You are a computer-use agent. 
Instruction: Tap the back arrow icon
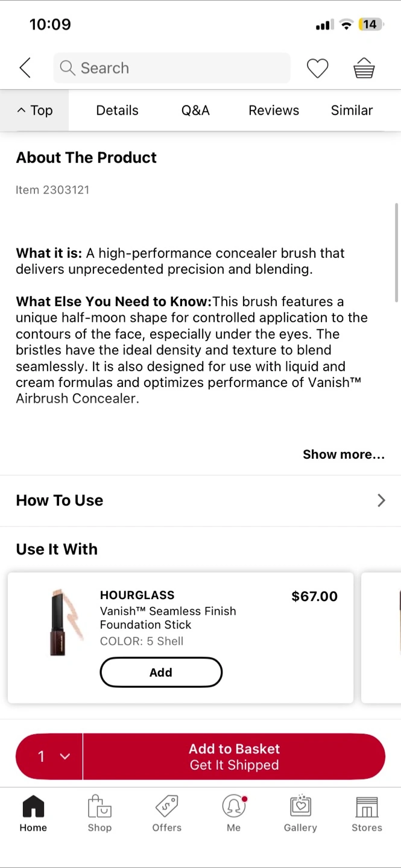(25, 68)
